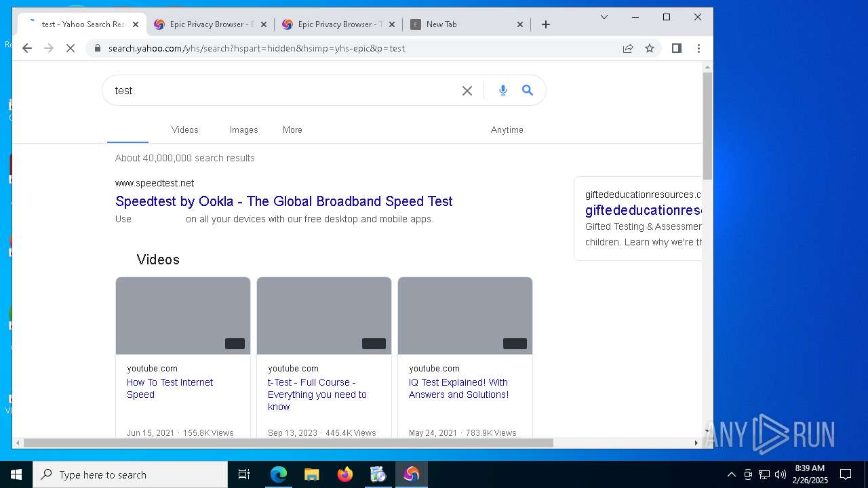The image size is (868, 488).
Task: Open the giftededucationresources ad link
Action: click(643, 210)
